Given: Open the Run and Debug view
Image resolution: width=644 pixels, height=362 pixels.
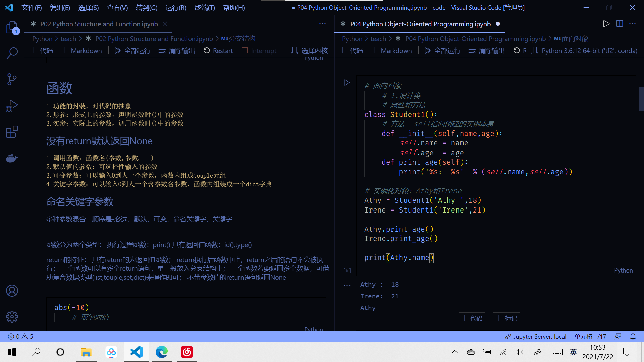Looking at the screenshot, I should point(12,106).
